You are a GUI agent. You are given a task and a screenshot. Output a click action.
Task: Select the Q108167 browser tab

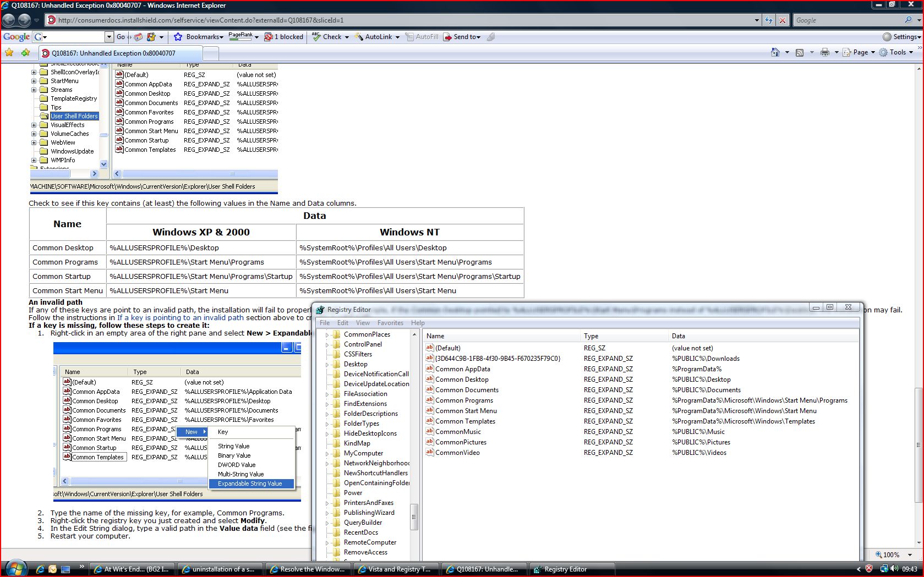click(120, 53)
